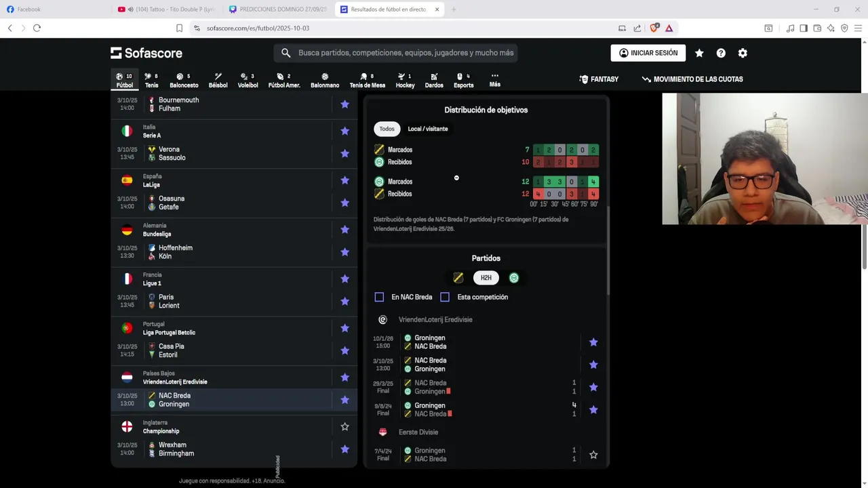868x488 pixels.
Task: Open the favorites star in Sofascore header
Action: (x=699, y=53)
